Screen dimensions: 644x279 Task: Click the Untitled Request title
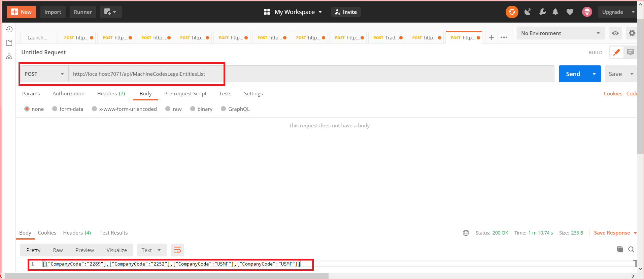point(43,52)
